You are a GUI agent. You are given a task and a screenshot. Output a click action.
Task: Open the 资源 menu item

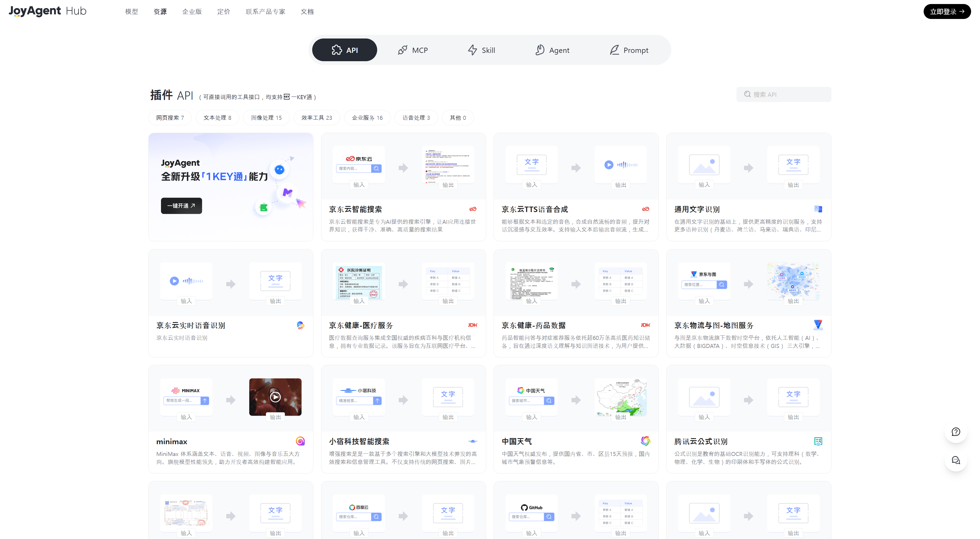click(160, 12)
